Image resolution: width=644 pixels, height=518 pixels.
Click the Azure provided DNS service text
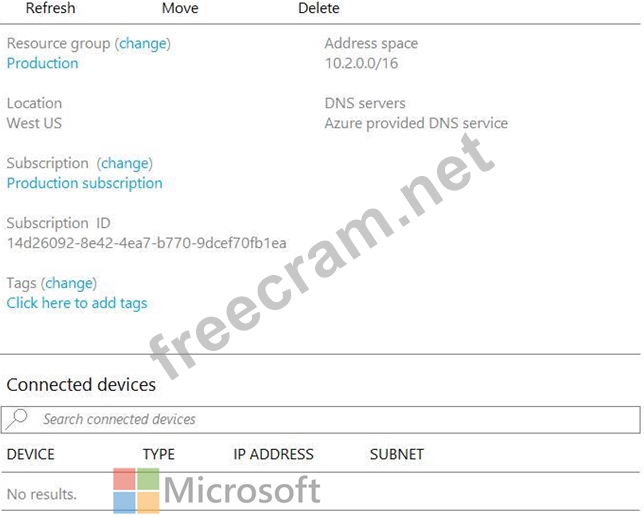(416, 123)
